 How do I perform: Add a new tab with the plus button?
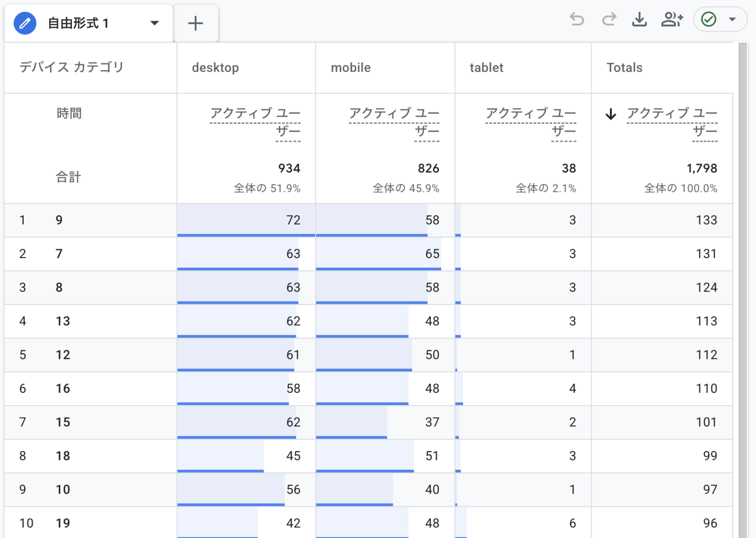pos(196,23)
